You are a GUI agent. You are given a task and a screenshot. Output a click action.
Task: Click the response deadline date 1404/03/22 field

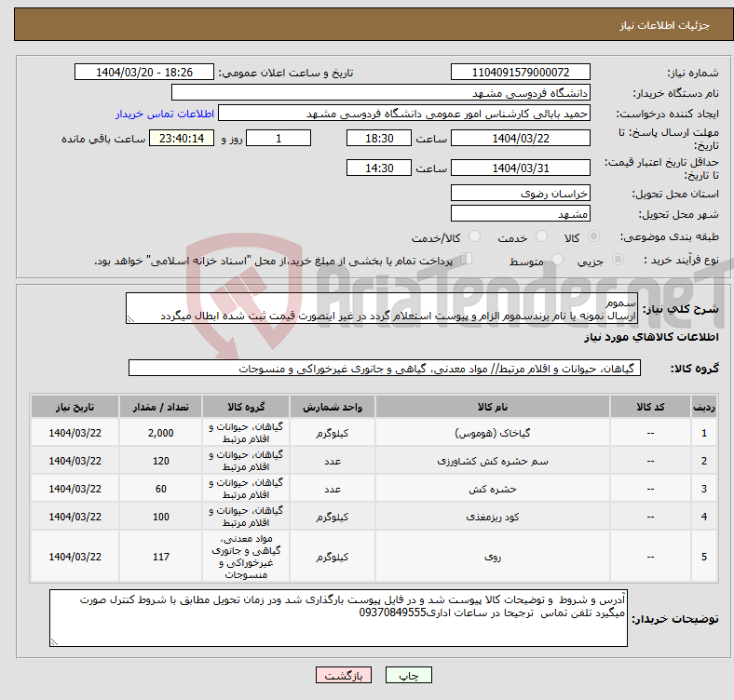tap(520, 138)
